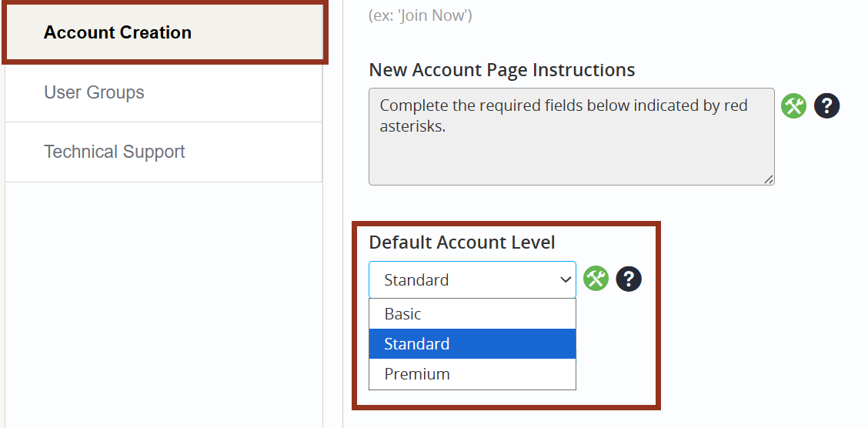Screen dimensions: 868x428
Task: Click the green tools icon beside Default Account Level
Action: [596, 279]
